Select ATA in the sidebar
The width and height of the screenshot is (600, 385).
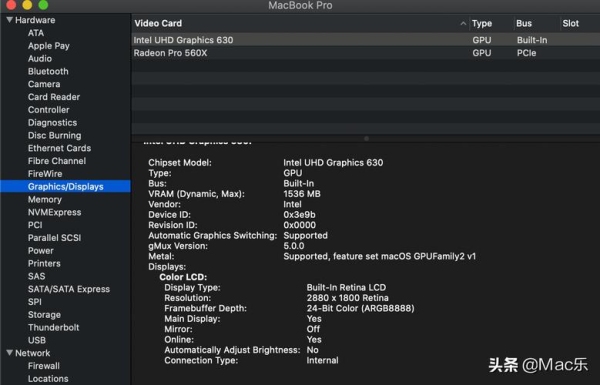[36, 33]
